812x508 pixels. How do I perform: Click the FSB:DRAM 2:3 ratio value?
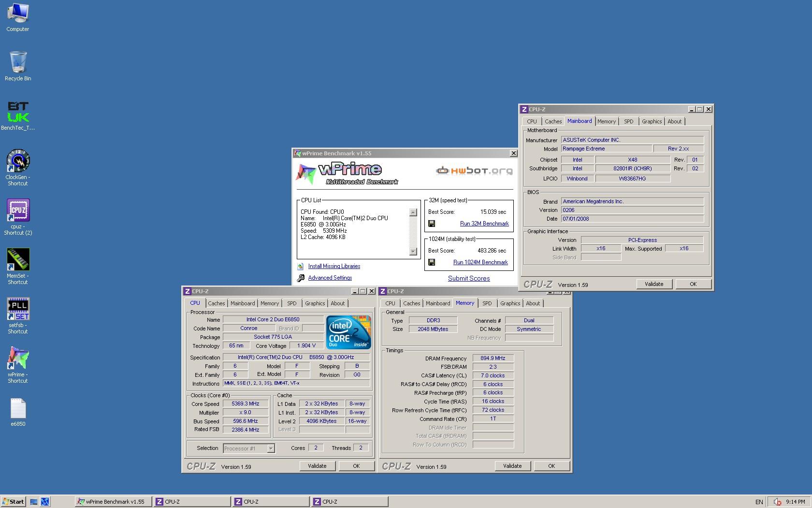[493, 367]
